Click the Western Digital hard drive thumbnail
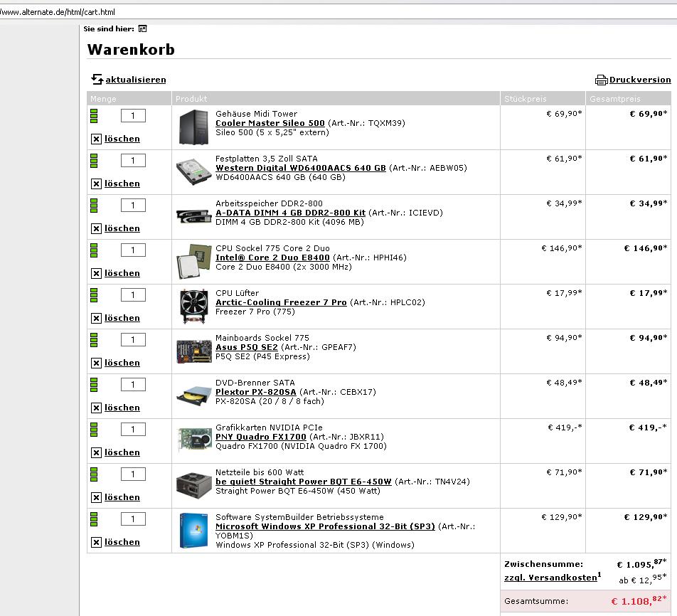 coord(194,172)
